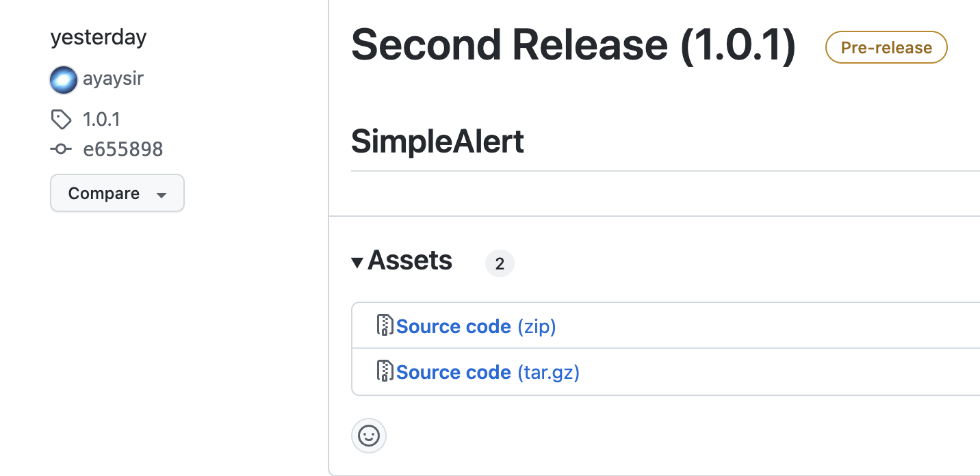Click the Pre-release badge

point(886,47)
